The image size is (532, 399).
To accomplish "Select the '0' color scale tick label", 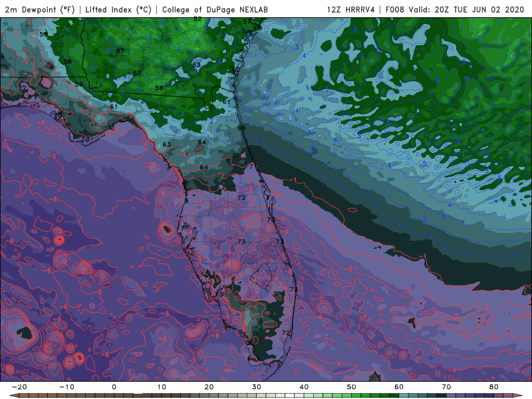I will 114,387.
